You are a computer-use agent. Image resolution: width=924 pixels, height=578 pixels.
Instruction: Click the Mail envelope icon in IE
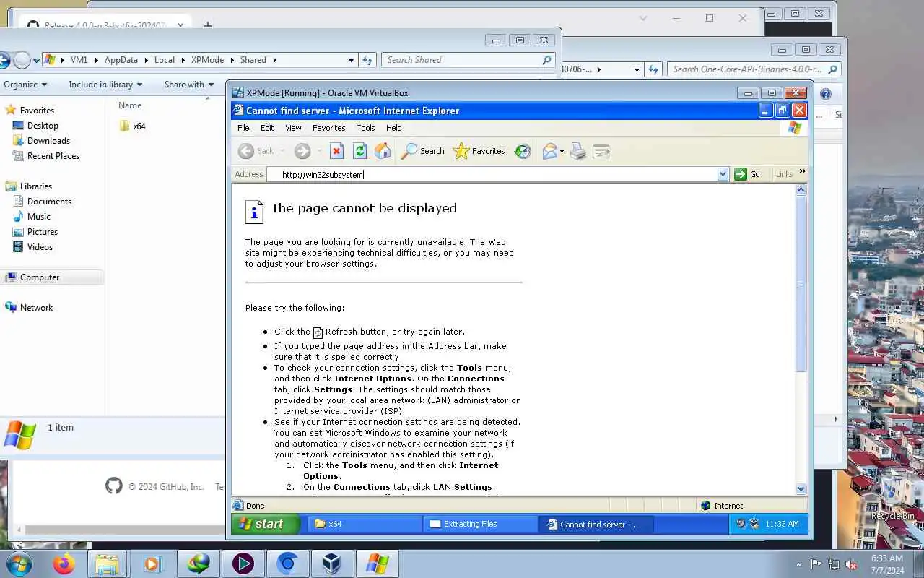549,151
